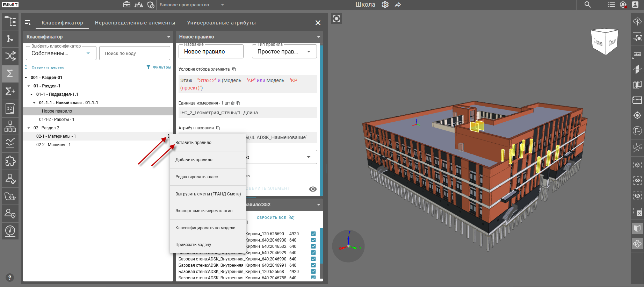
Task: Uncheck the checkbox for element Кирпич_640:2046930
Action: click(313, 240)
